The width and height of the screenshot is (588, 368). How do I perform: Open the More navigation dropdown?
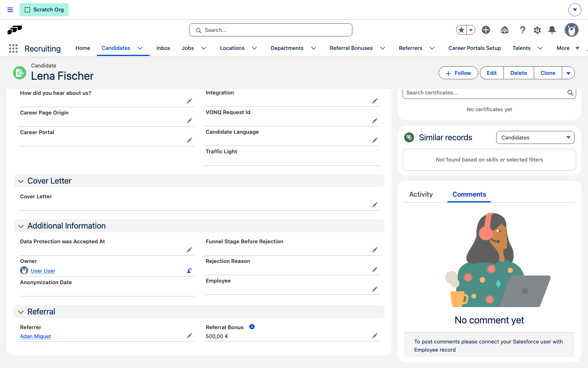click(568, 48)
